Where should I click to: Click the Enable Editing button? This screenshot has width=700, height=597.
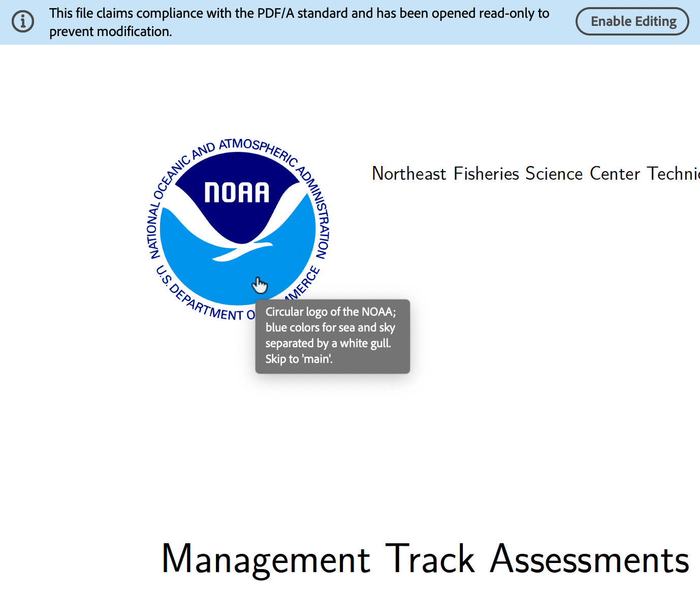pos(632,22)
